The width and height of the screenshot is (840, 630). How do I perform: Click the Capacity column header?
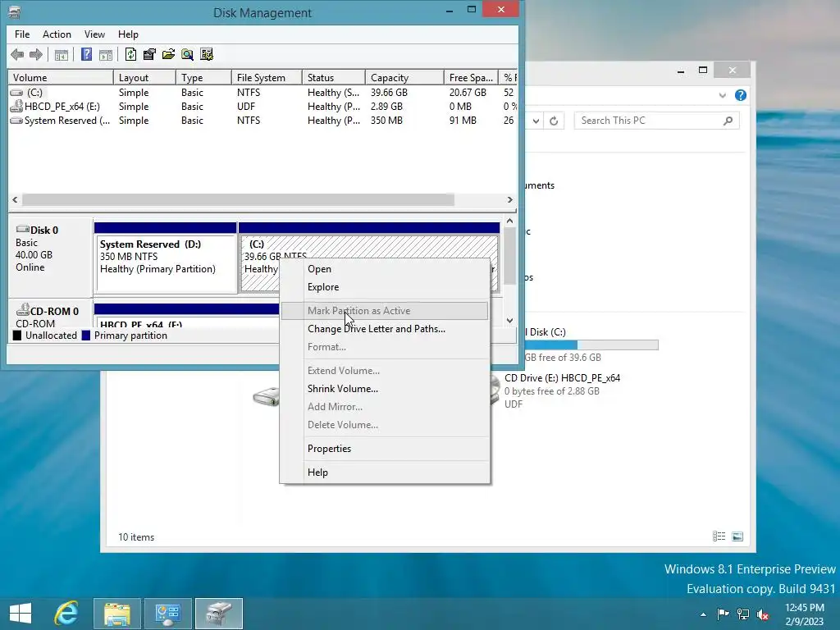404,78
